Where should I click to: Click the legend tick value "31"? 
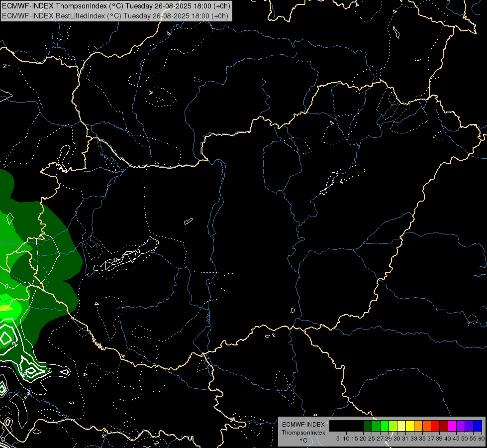405,439
